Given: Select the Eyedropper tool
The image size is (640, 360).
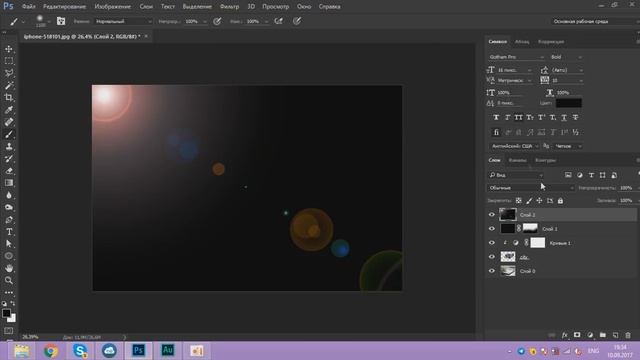Looking at the screenshot, I should (9, 110).
